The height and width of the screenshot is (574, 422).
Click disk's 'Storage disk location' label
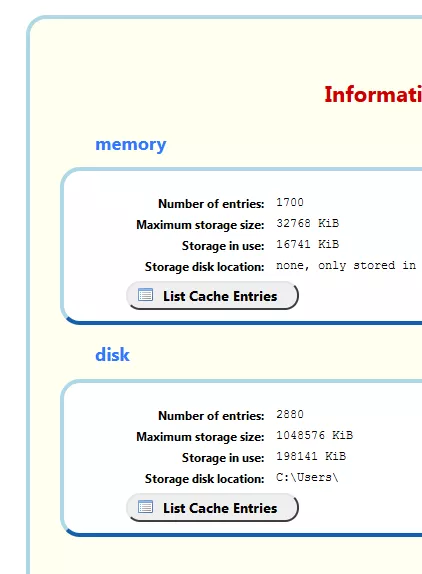pyautogui.click(x=205, y=479)
